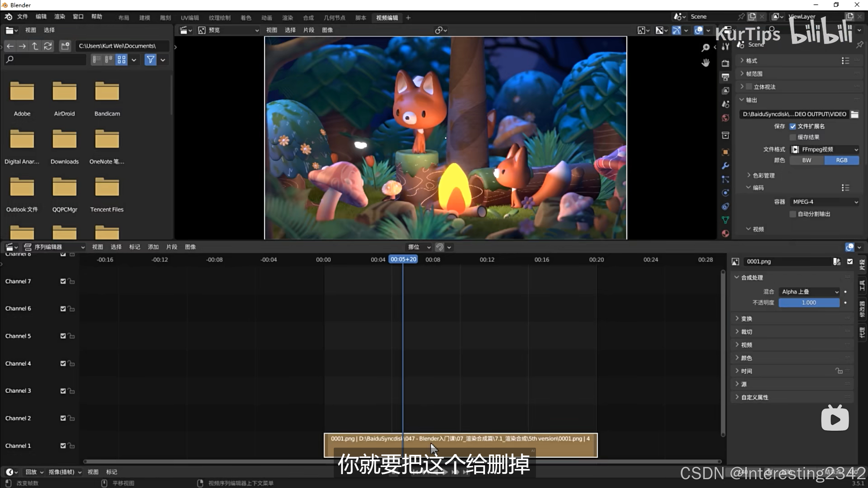The width and height of the screenshot is (868, 488).
Task: Select the BW color mode button
Action: tap(807, 160)
